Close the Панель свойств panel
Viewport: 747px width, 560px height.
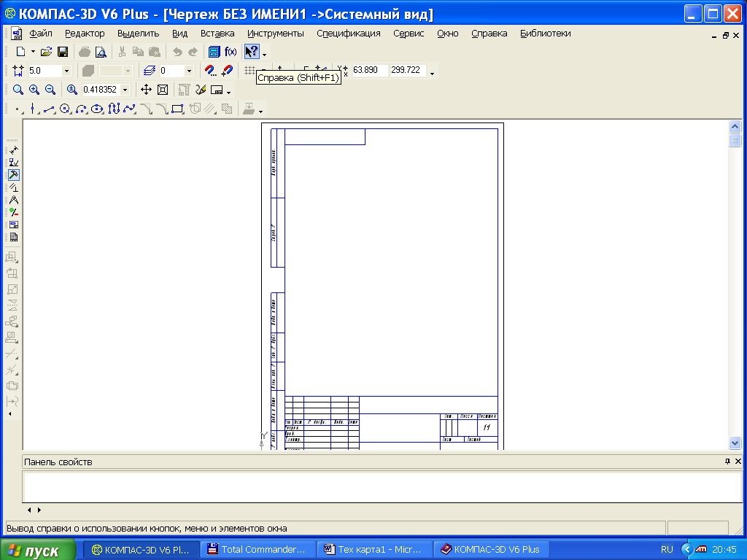[738, 461]
